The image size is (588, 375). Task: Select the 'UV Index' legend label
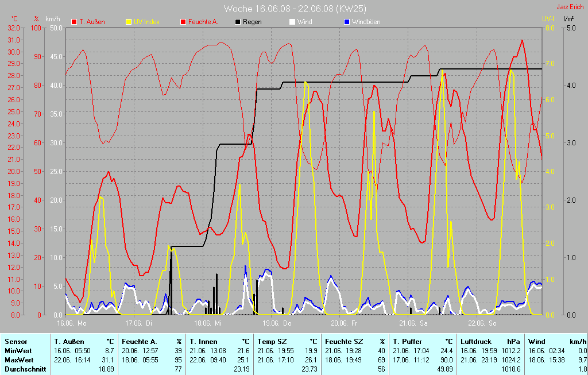tap(146, 22)
